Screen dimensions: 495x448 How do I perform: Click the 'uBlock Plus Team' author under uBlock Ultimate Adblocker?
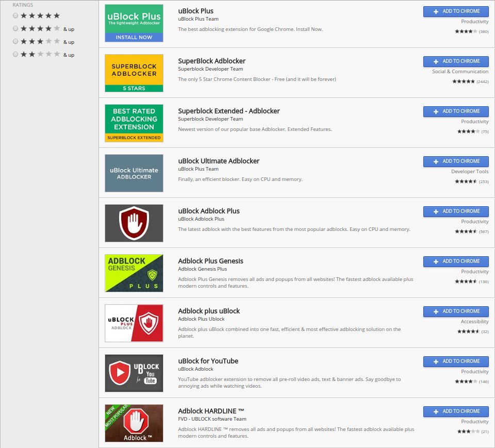click(198, 169)
